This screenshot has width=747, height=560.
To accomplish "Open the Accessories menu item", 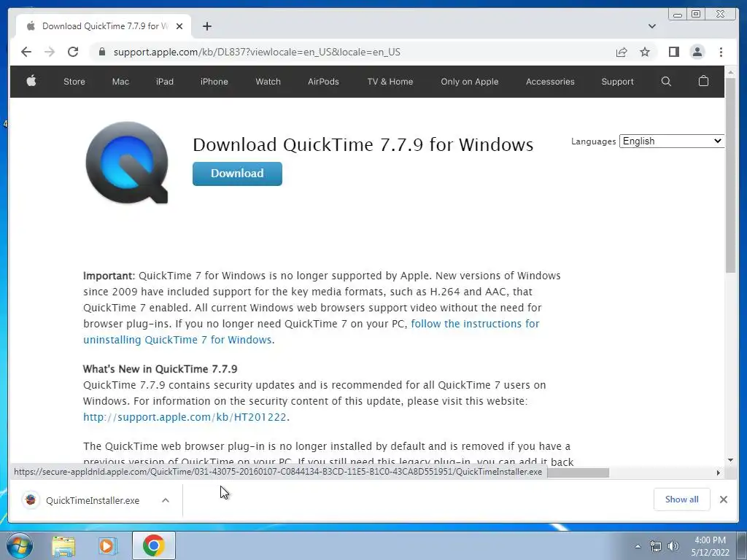I will pyautogui.click(x=550, y=82).
